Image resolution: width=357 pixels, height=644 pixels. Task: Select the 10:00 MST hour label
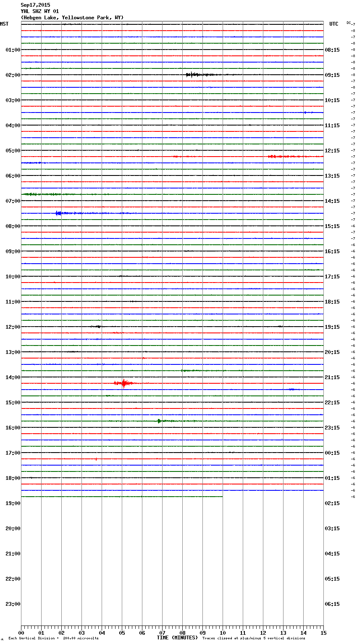pos(13,277)
